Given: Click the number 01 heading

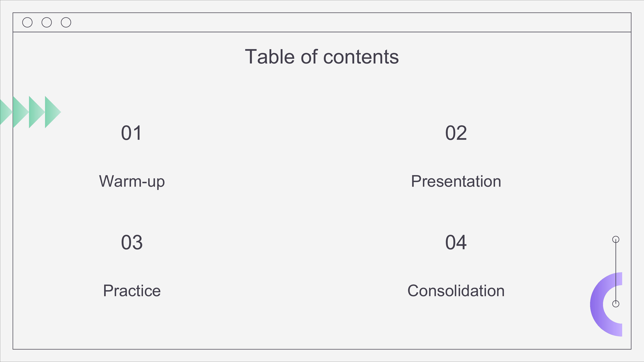Looking at the screenshot, I should point(132,133).
